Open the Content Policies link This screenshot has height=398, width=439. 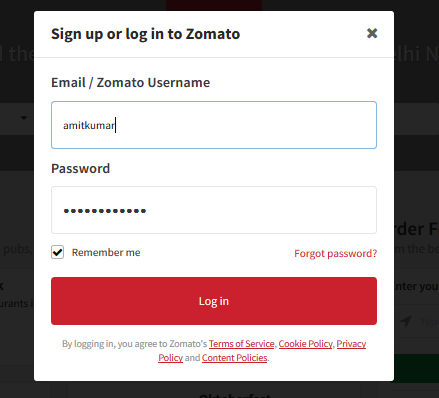(x=234, y=358)
